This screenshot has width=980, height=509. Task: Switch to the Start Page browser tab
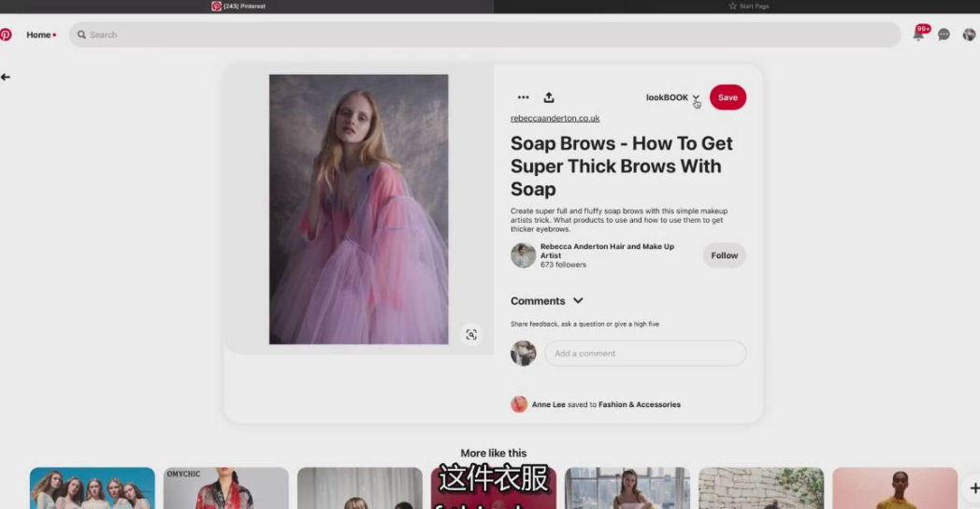tap(748, 6)
